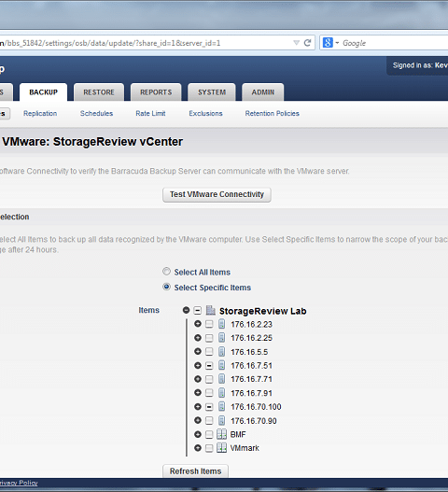
Task: Click the Google search engine icon
Action: (x=328, y=43)
